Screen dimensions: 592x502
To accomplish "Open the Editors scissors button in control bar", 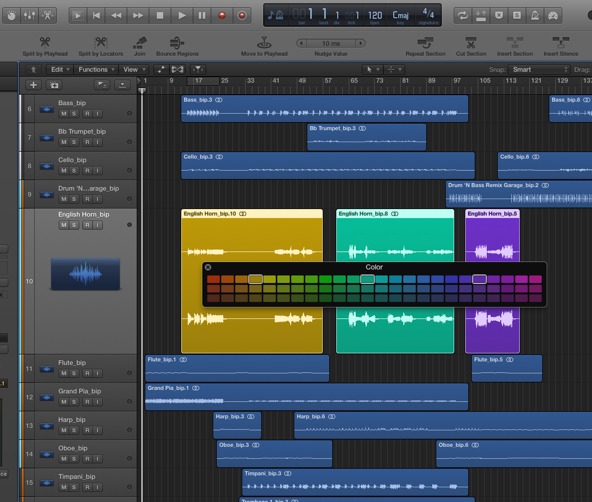I will (48, 15).
